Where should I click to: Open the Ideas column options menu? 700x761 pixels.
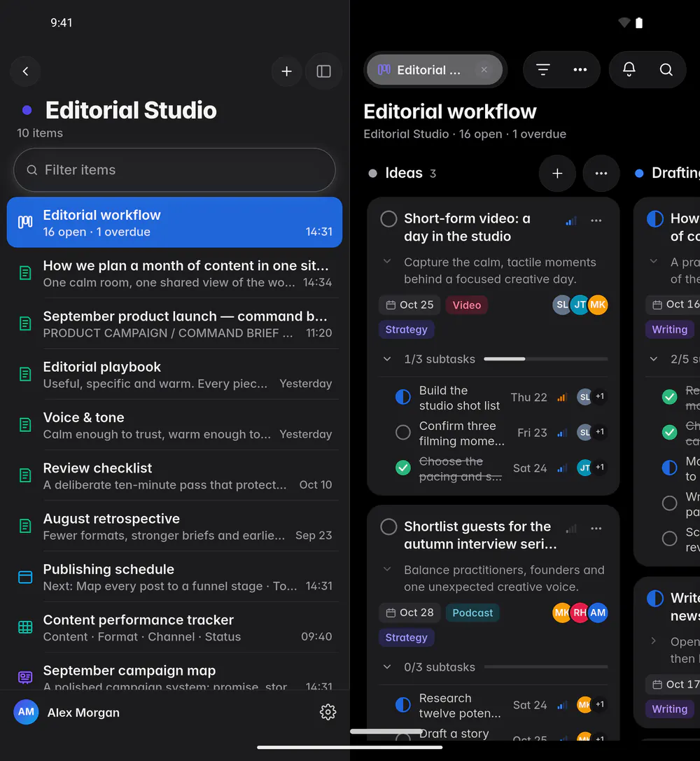(601, 173)
